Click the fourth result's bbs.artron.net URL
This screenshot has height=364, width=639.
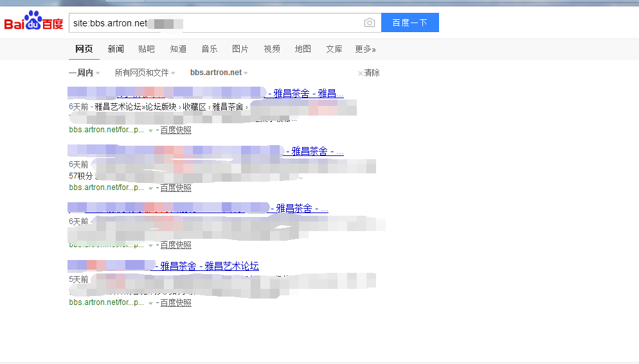106,302
